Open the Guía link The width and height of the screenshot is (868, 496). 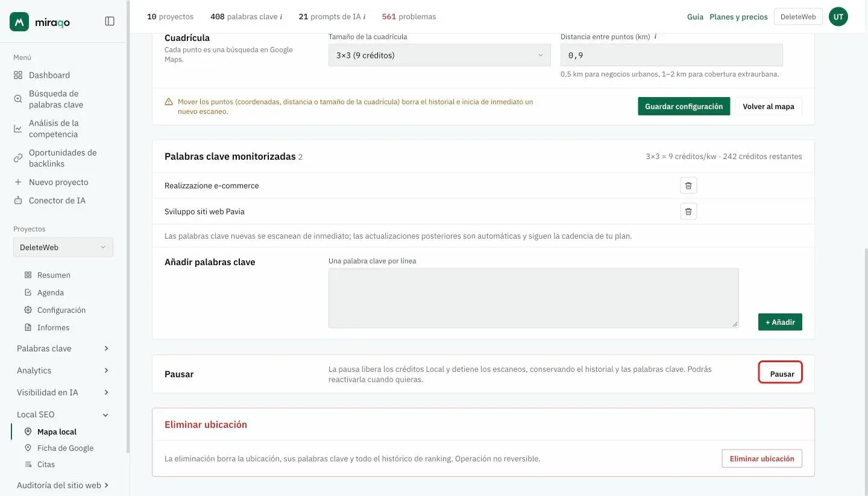tap(695, 17)
